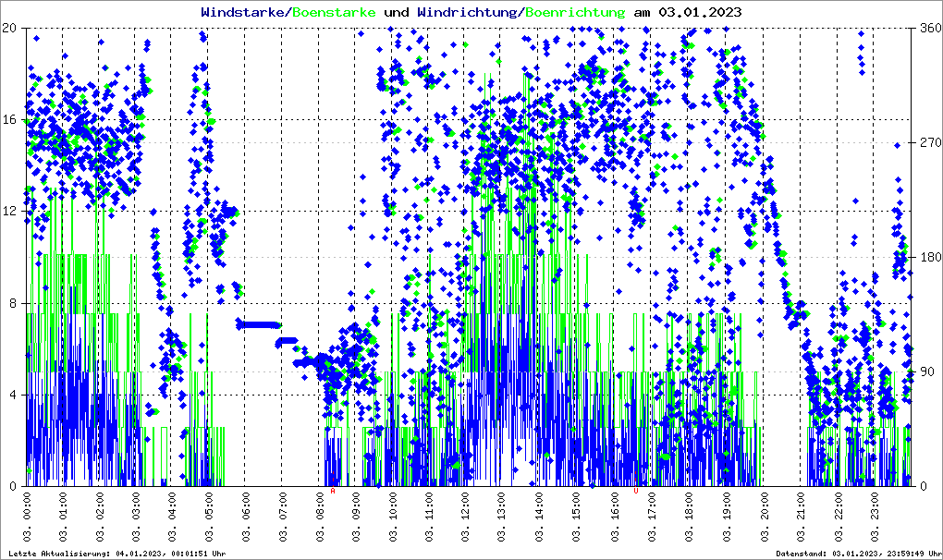Click the red 'U' sunset marker

click(x=636, y=491)
